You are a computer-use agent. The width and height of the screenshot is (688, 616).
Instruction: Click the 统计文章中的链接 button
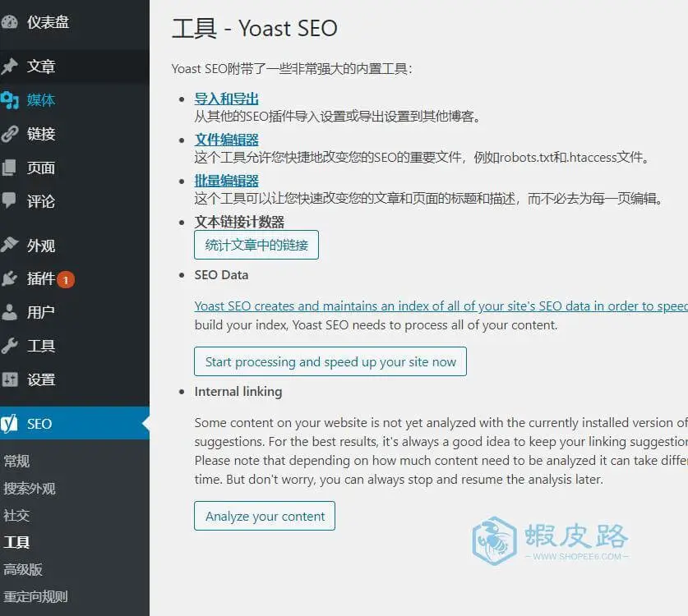256,245
